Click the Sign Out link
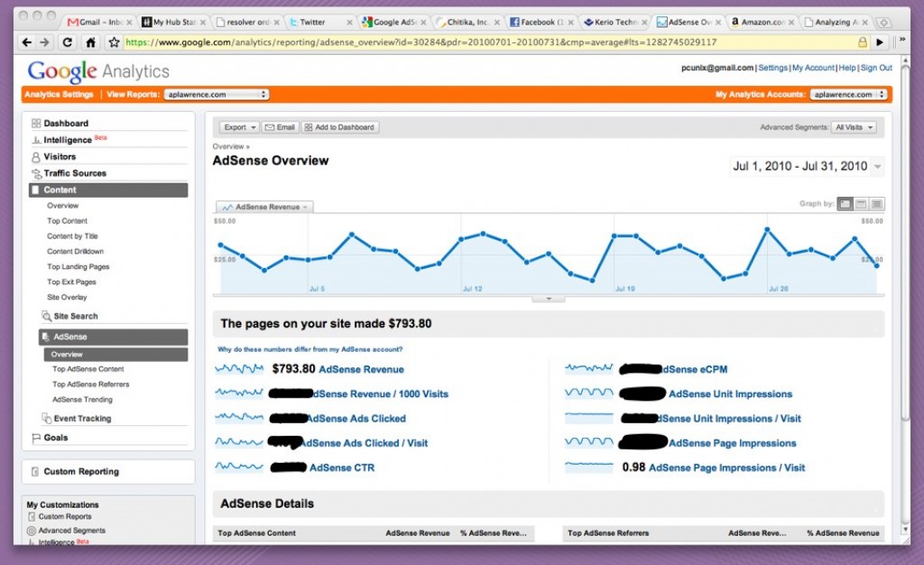The image size is (924, 565). pyautogui.click(x=876, y=67)
